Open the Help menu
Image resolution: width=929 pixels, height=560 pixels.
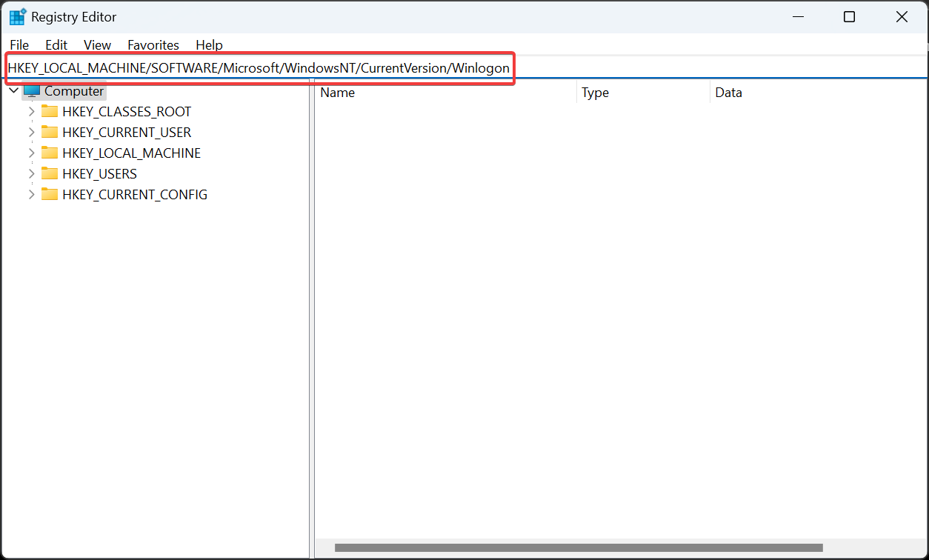(x=209, y=45)
